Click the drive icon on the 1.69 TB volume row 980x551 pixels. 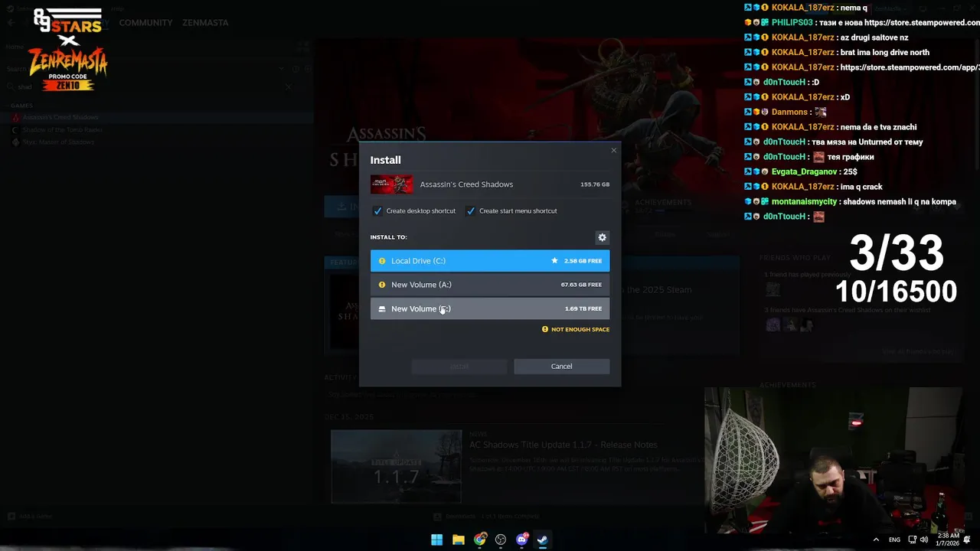(x=382, y=309)
